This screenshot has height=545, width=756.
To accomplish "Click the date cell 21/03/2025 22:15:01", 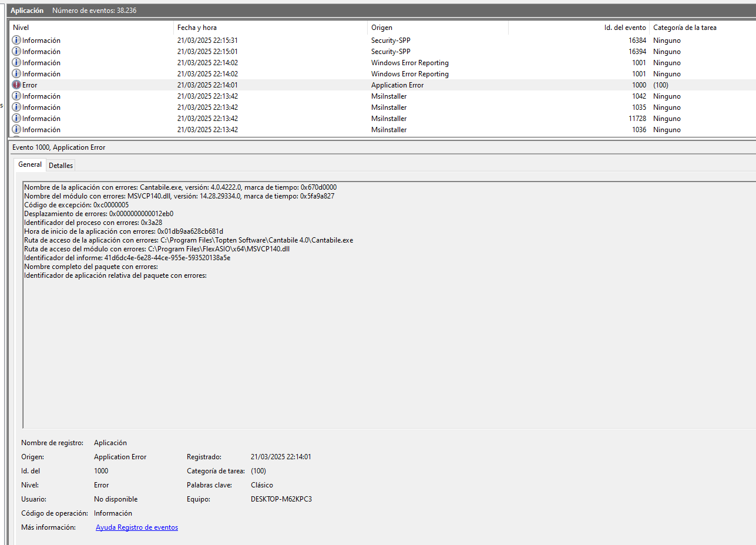I will (207, 52).
